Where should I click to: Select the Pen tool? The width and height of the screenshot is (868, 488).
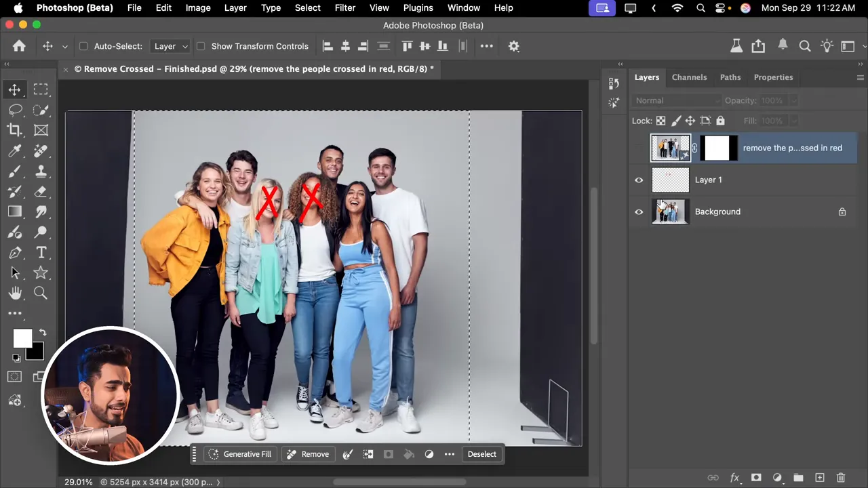tap(15, 253)
